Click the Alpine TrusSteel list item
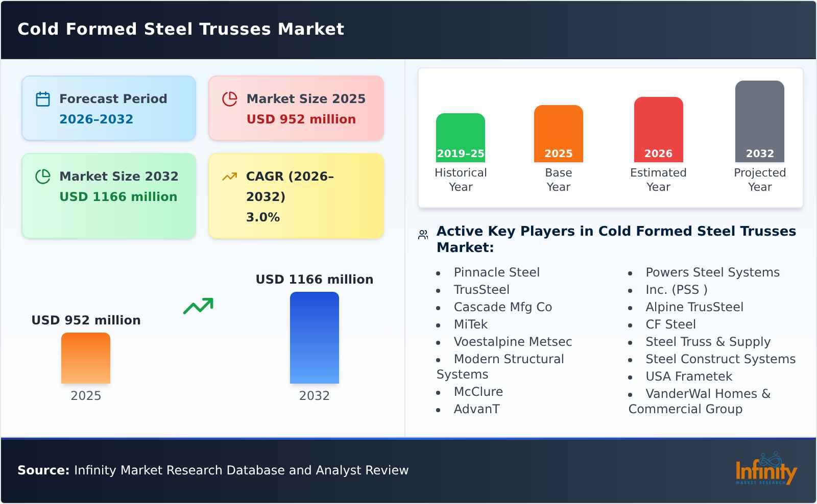817x504 pixels. point(694,307)
